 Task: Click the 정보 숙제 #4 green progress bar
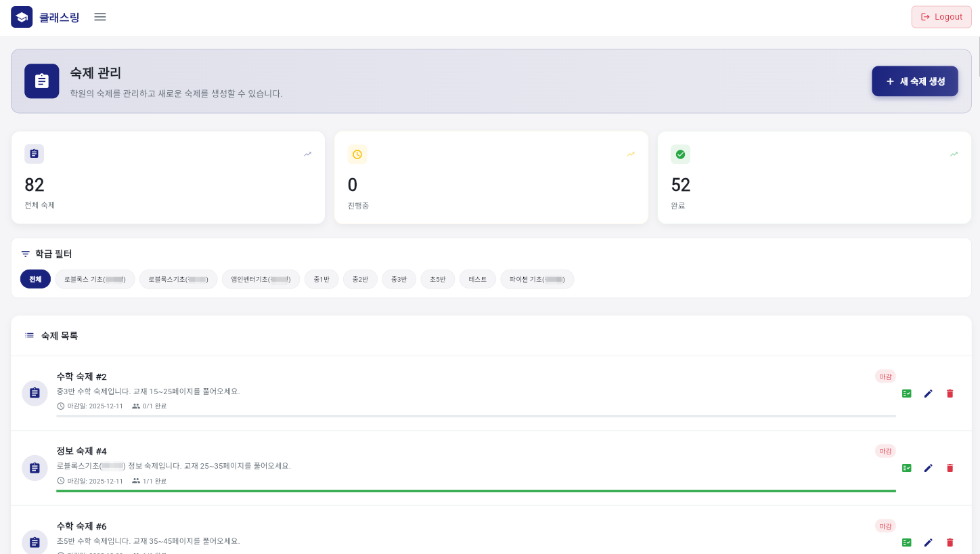tap(476, 490)
